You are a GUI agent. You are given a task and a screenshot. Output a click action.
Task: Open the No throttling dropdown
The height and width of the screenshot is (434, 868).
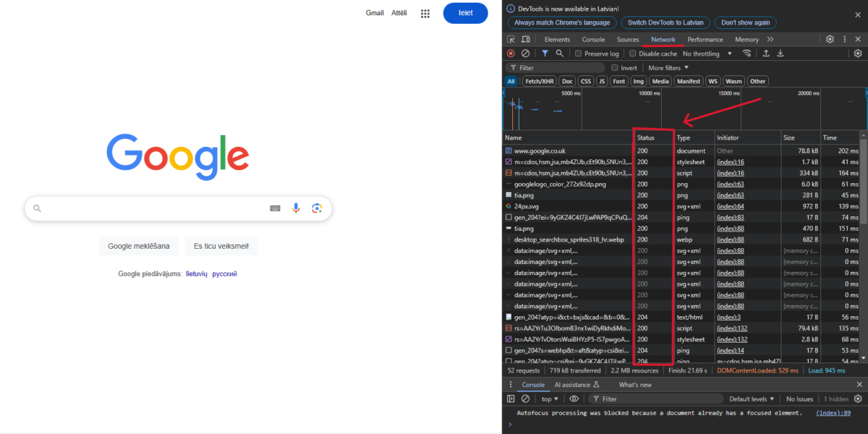coord(707,54)
